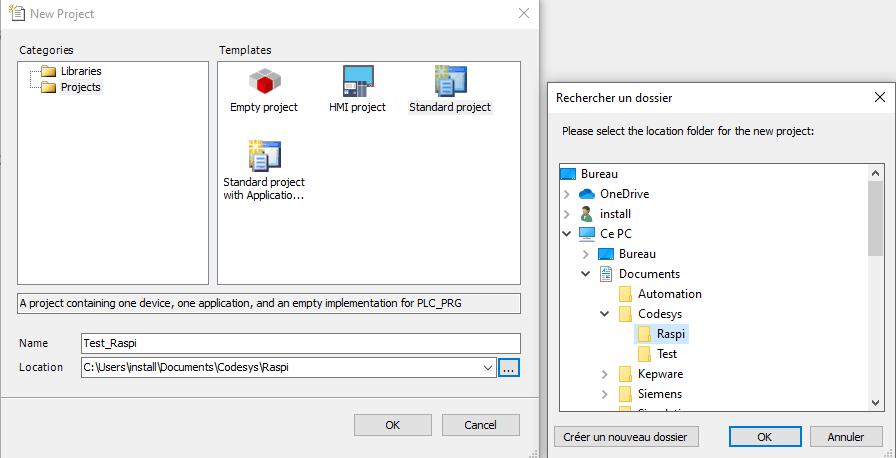The image size is (896, 458).
Task: Click the OneDrive label
Action: tap(625, 194)
